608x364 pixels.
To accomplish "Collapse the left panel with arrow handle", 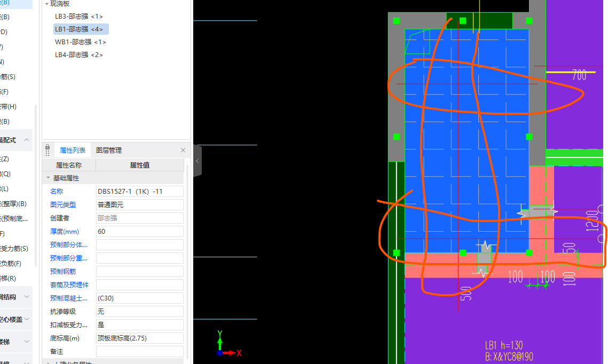I will (198, 161).
